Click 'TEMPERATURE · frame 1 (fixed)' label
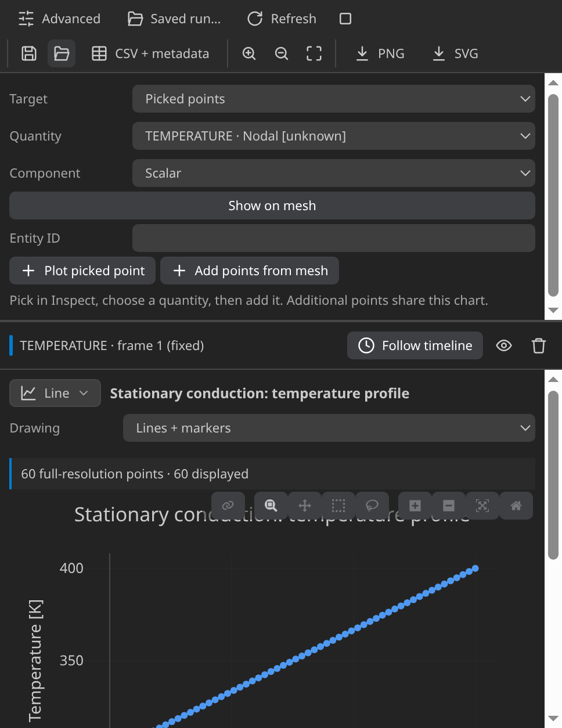Screen dimensions: 562x728 click(x=112, y=345)
